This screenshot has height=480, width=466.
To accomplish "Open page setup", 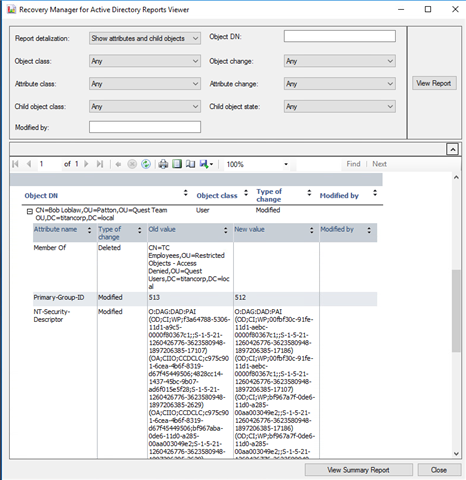I will tap(190, 164).
